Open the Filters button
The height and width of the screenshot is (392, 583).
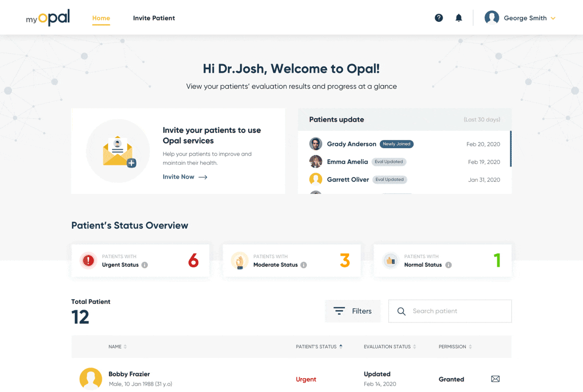click(353, 311)
